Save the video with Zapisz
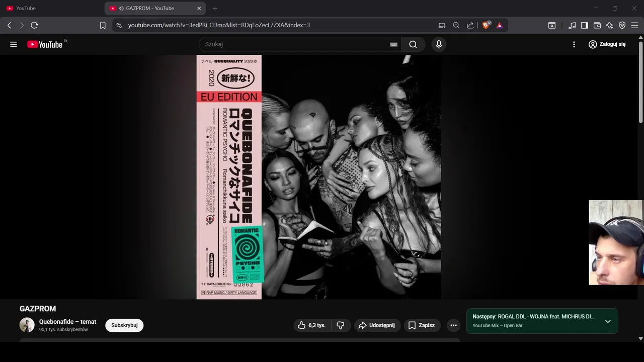 coord(422,325)
